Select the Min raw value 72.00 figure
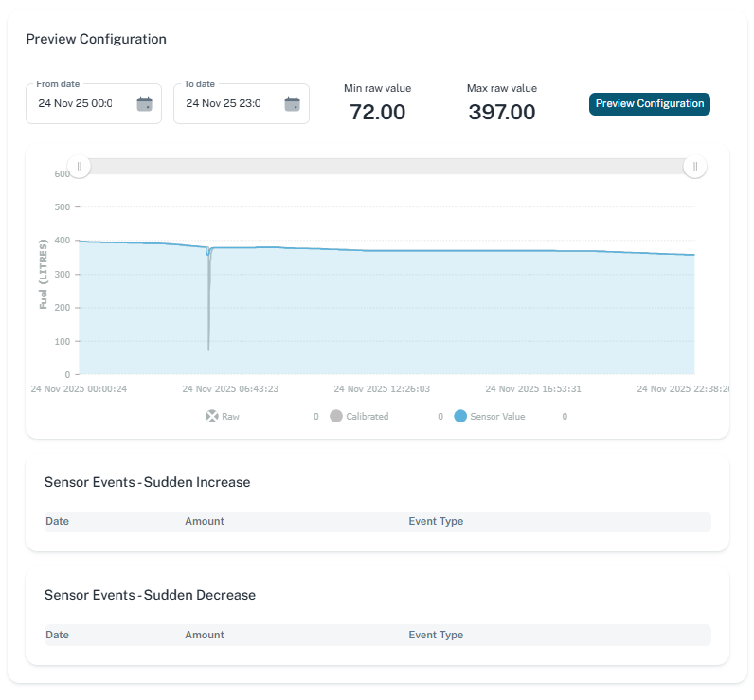Screen dimensions: 754x700 point(377,113)
